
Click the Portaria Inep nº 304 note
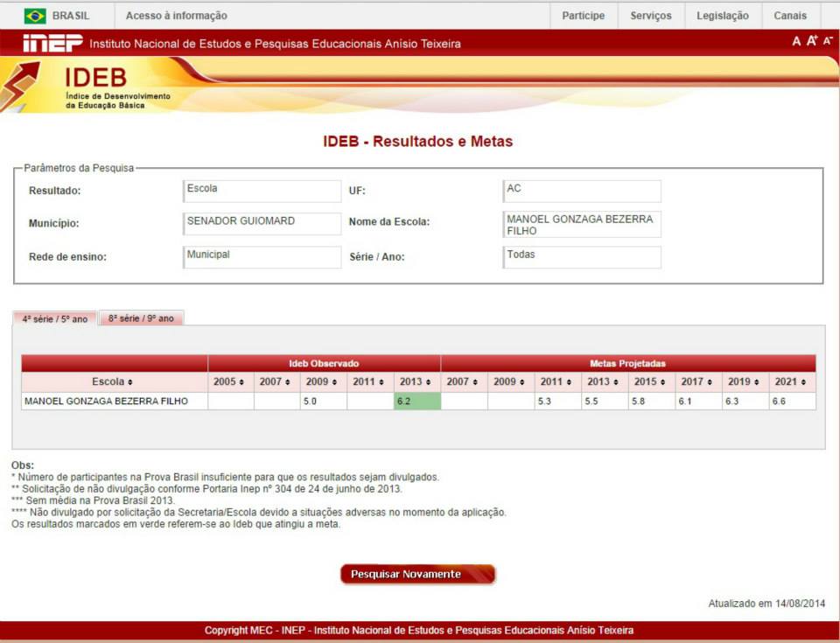[x=206, y=489]
